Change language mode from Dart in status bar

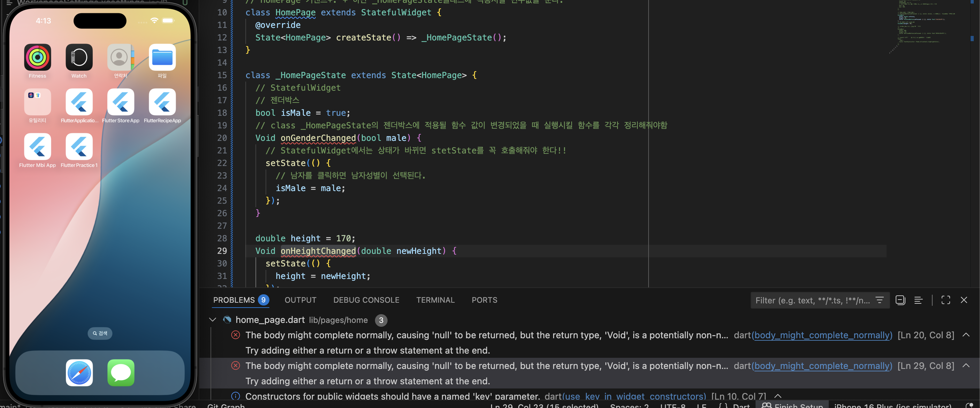click(x=741, y=405)
